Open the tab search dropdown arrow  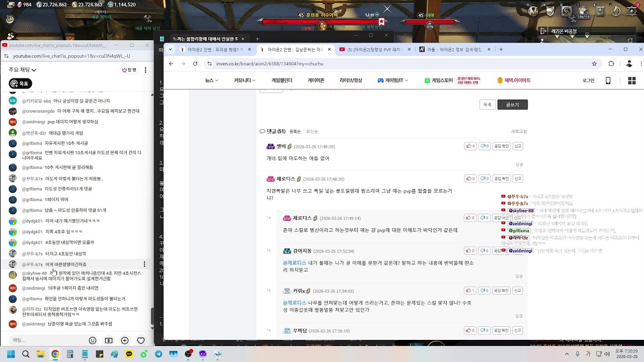tap(171, 49)
